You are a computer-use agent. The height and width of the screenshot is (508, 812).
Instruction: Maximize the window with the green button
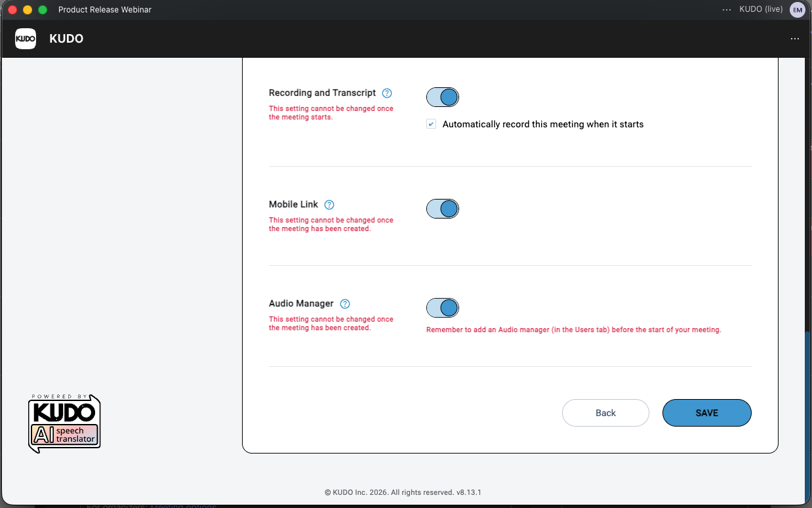(x=43, y=10)
